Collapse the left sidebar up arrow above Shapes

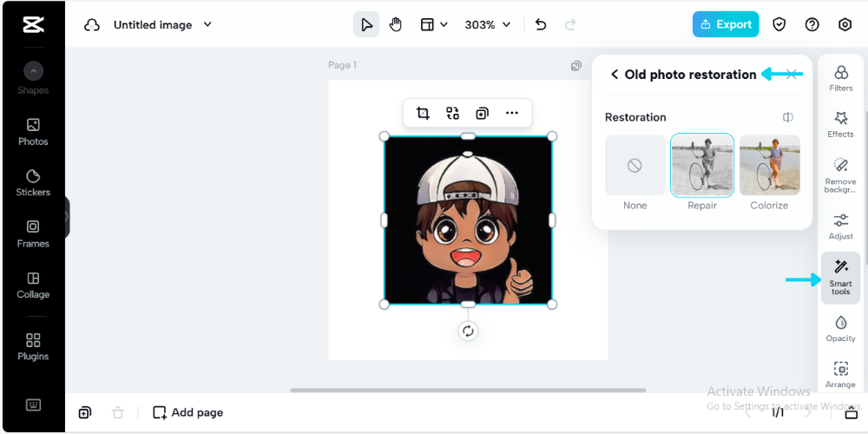pos(33,71)
